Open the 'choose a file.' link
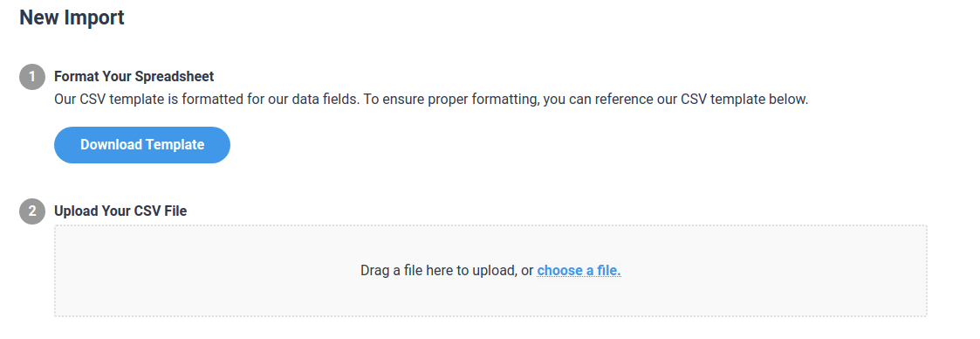The image size is (980, 339). coord(579,271)
